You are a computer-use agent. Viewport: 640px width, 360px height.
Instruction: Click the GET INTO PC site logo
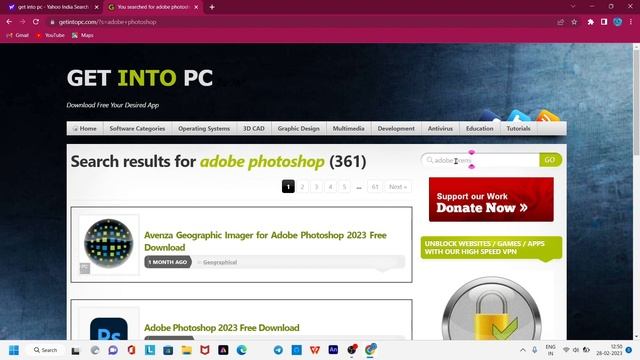[140, 78]
